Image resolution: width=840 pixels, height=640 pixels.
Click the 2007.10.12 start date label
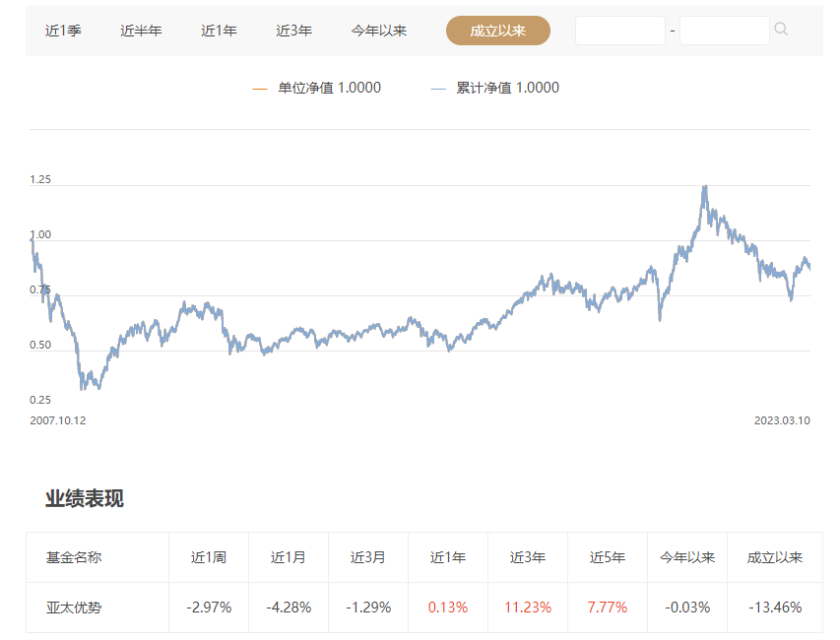tap(58, 420)
